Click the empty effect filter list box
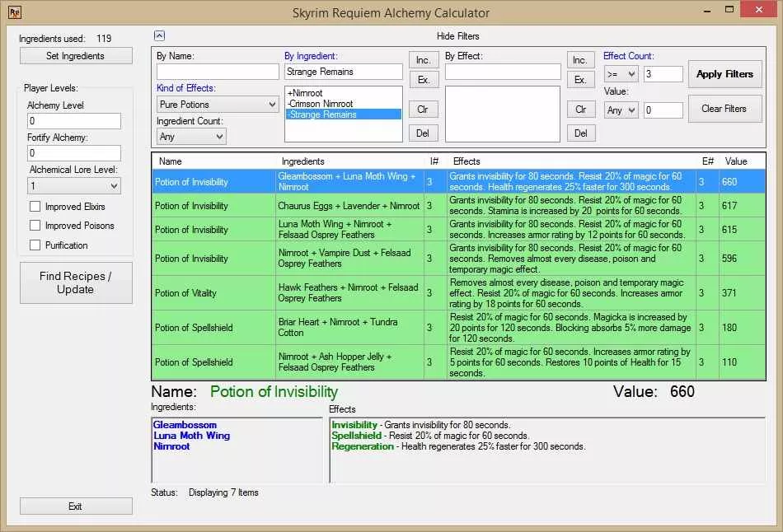The height and width of the screenshot is (532, 783). (x=503, y=114)
